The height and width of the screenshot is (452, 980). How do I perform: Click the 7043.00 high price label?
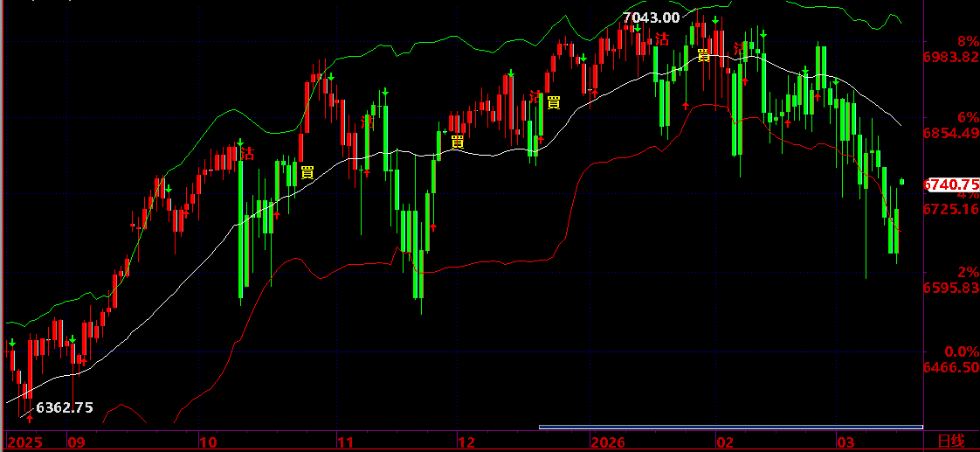pos(652,17)
